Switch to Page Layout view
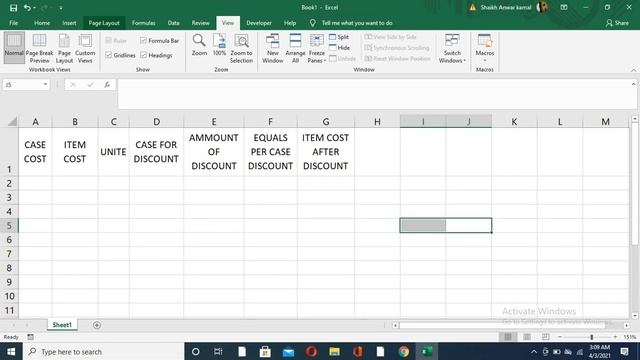Screen dimensions: 640x360 pos(64,48)
